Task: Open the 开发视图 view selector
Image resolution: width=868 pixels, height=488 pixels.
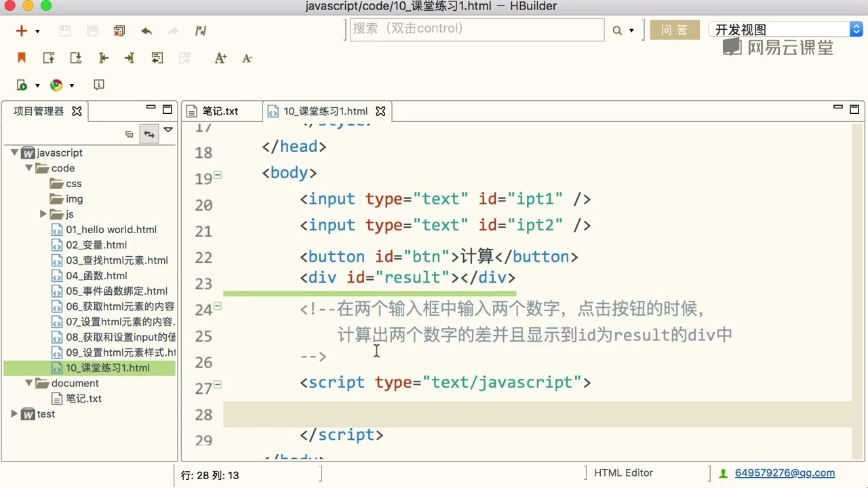Action: point(785,30)
